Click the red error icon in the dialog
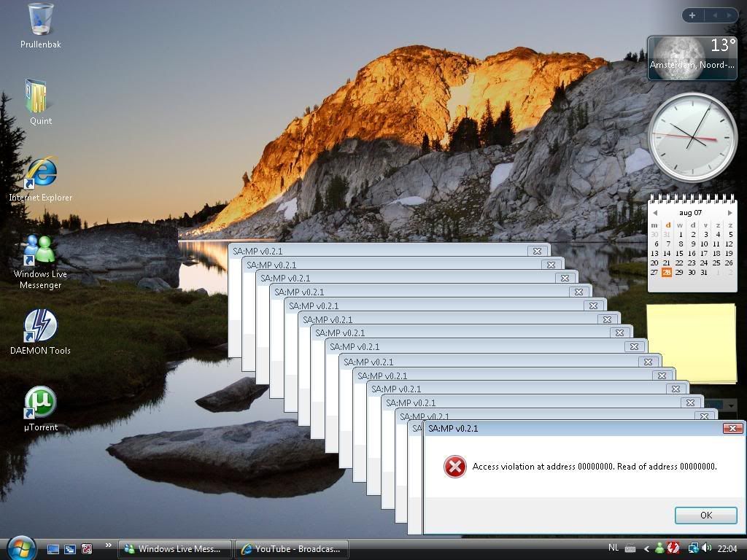The width and height of the screenshot is (747, 560). pyautogui.click(x=455, y=467)
